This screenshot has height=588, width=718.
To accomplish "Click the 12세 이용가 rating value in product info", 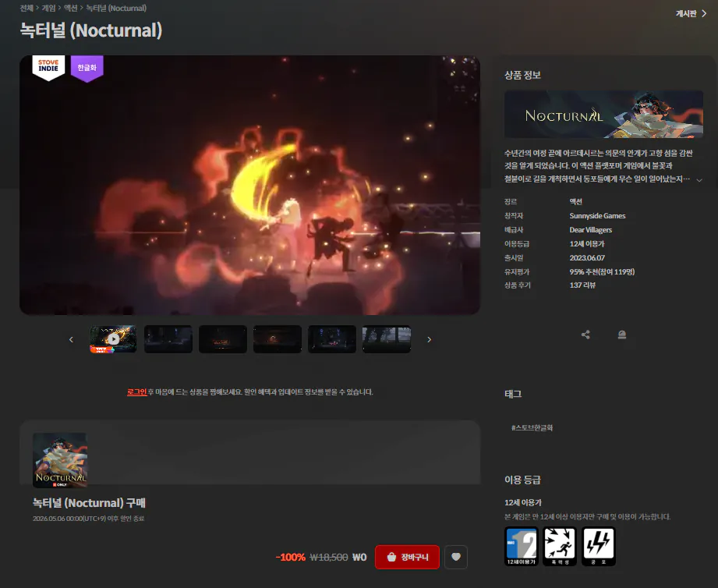I will pos(587,243).
